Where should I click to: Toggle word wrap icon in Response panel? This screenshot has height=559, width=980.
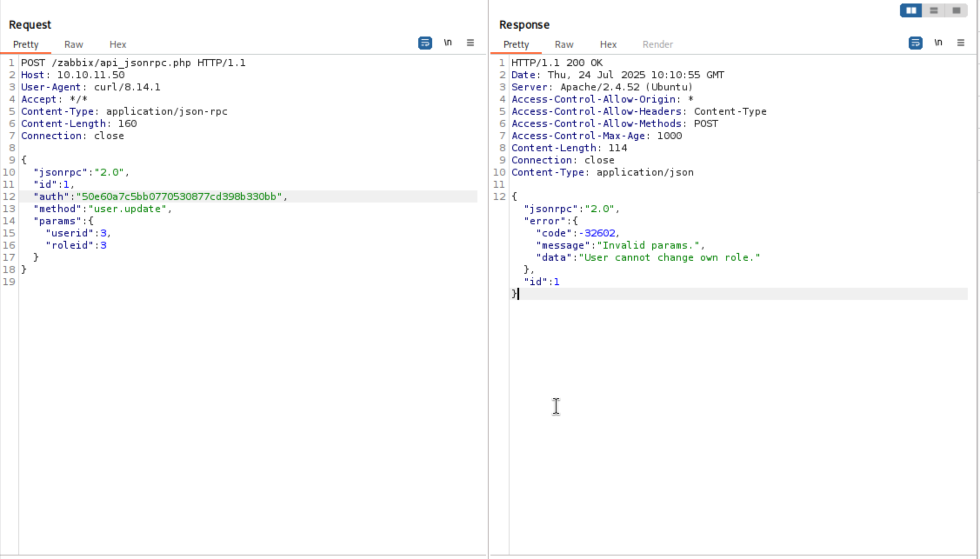[x=915, y=43]
